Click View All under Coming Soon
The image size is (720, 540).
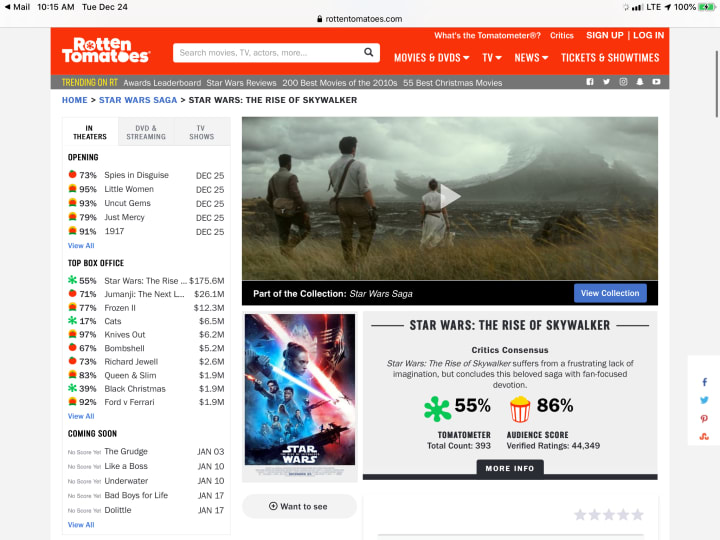point(81,524)
